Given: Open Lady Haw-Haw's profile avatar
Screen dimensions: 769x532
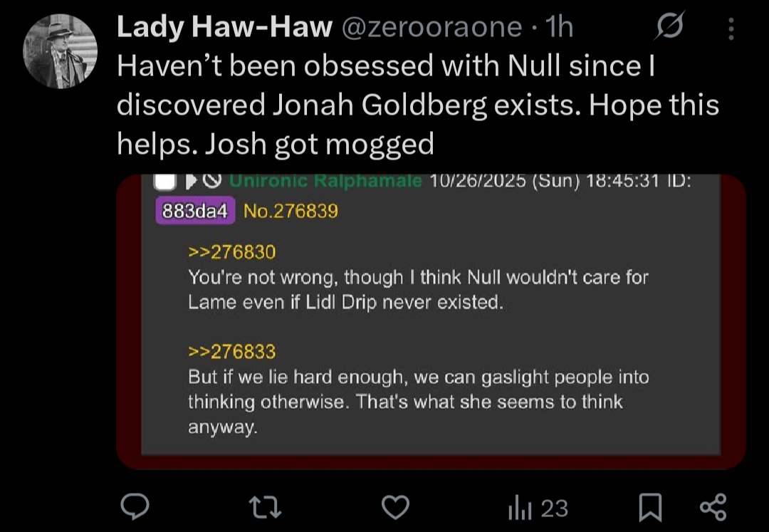Looking at the screenshot, I should coord(61,51).
